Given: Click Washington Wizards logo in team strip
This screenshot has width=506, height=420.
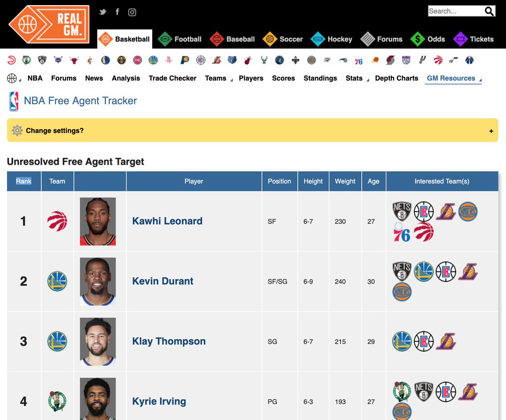Looking at the screenshot, I should (470, 60).
